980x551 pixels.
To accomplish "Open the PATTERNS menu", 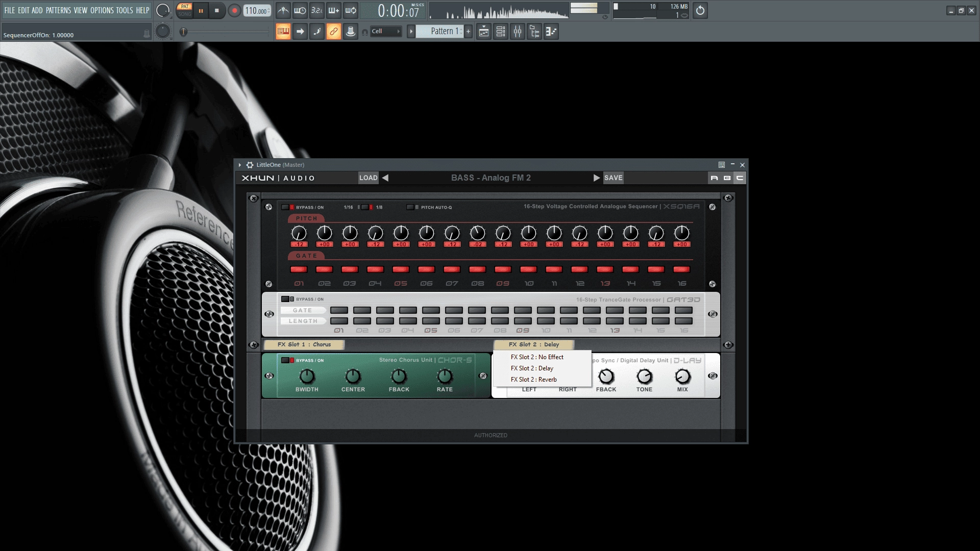I will click(x=59, y=10).
